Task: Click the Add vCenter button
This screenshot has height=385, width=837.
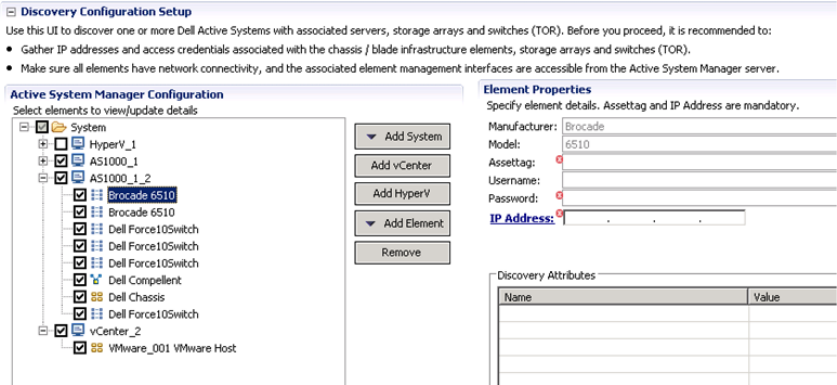Action: pyautogui.click(x=402, y=166)
